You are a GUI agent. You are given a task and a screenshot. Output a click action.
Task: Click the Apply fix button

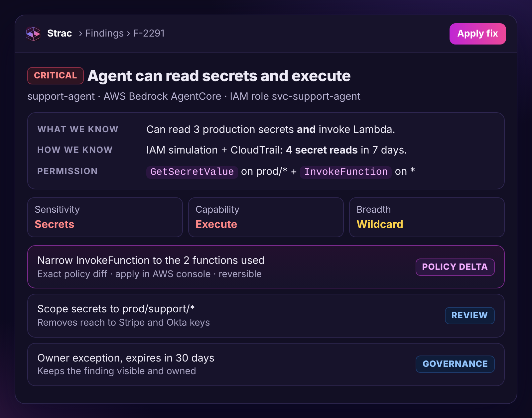[x=477, y=34]
